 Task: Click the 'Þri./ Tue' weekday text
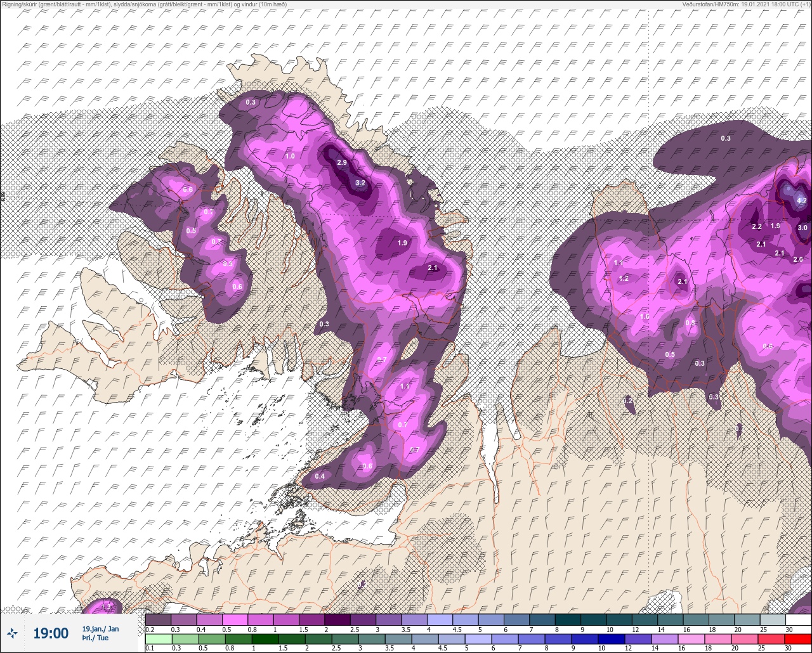click(95, 638)
